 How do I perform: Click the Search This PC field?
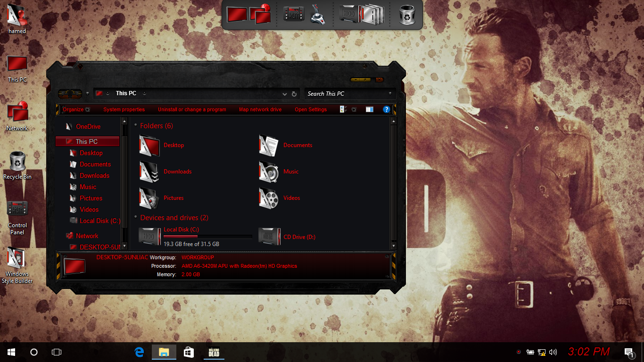click(347, 94)
